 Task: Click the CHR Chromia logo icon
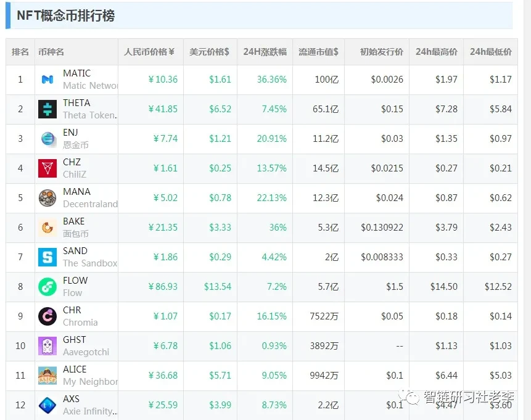(47, 316)
